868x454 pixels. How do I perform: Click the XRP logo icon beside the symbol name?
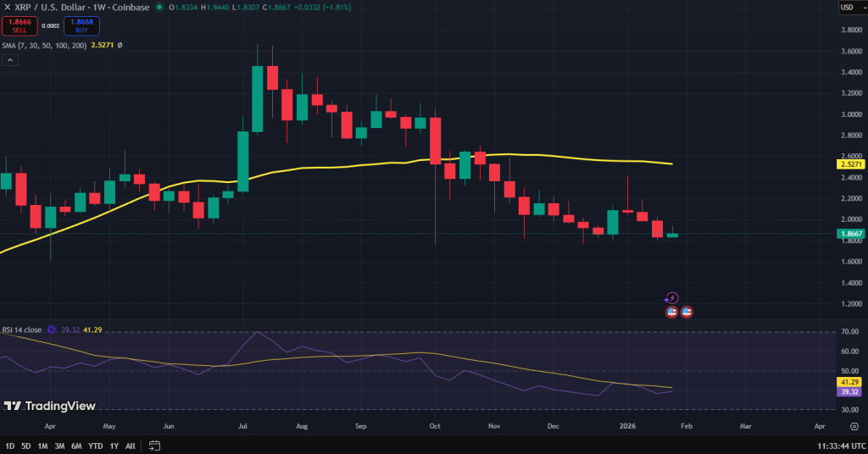7,7
